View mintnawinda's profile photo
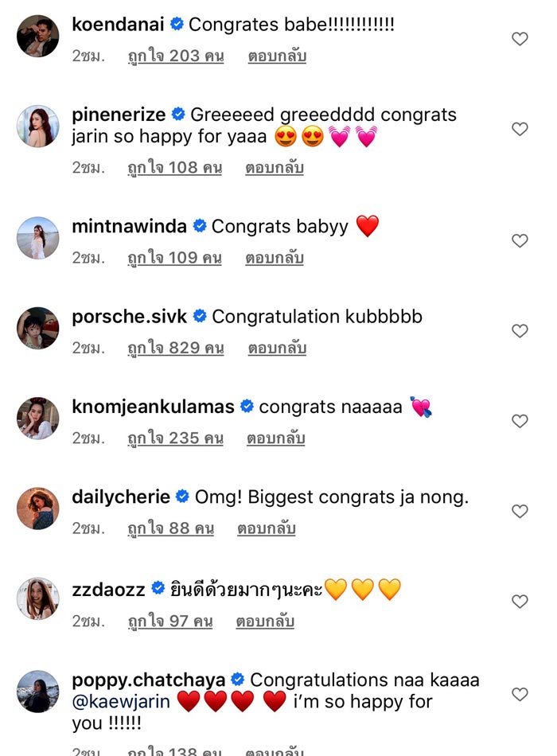Screen dimensions: 557x756 tap(38, 238)
